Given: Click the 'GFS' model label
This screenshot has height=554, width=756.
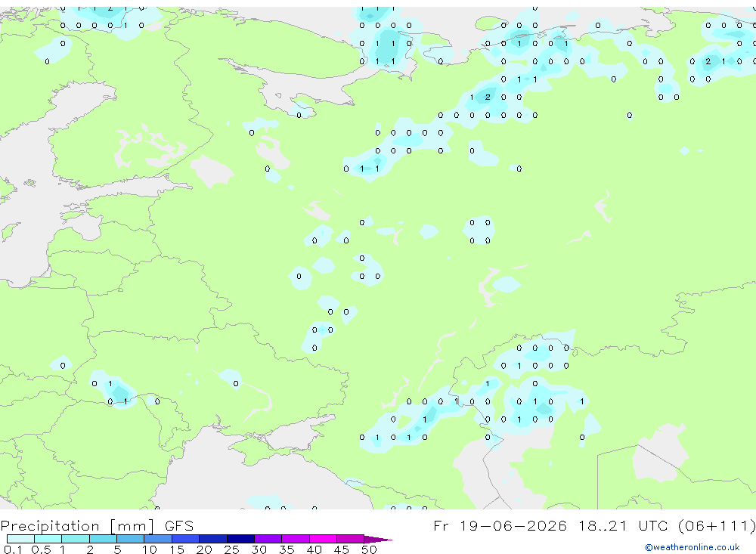Looking at the screenshot, I should 179,525.
